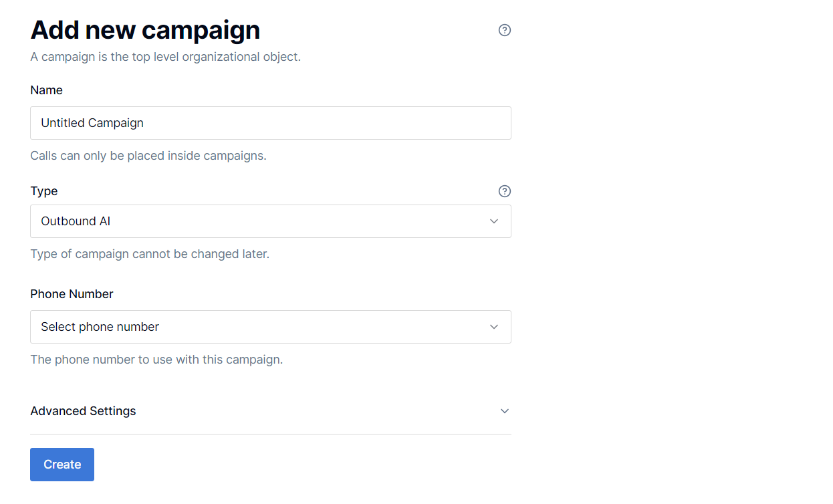Click the top level organizational object subtitle
Viewport: 833px width, 504px height.
[165, 57]
